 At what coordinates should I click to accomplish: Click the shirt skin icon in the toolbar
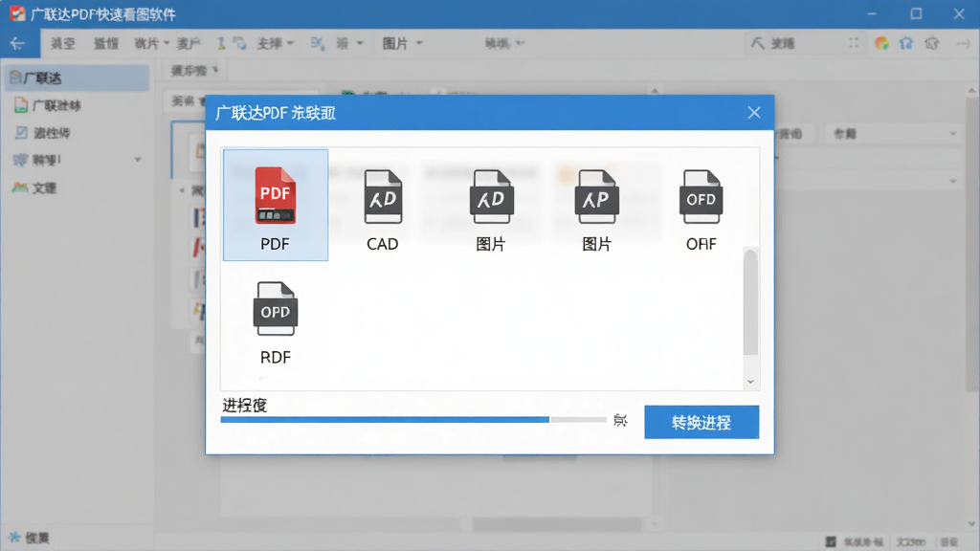(932, 43)
